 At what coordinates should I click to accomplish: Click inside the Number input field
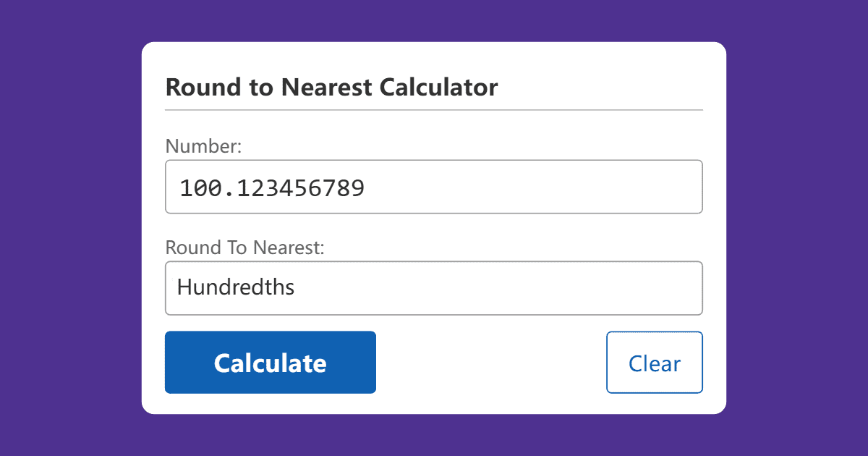[434, 186]
